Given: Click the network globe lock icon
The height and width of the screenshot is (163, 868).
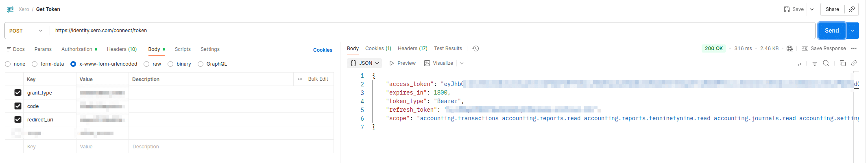Looking at the screenshot, I should pos(790,48).
